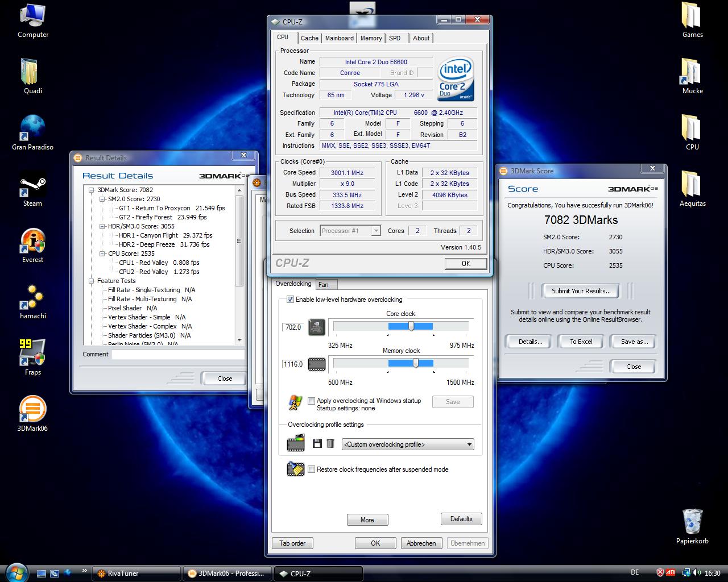
Task: Click the To Excel button
Action: click(581, 342)
